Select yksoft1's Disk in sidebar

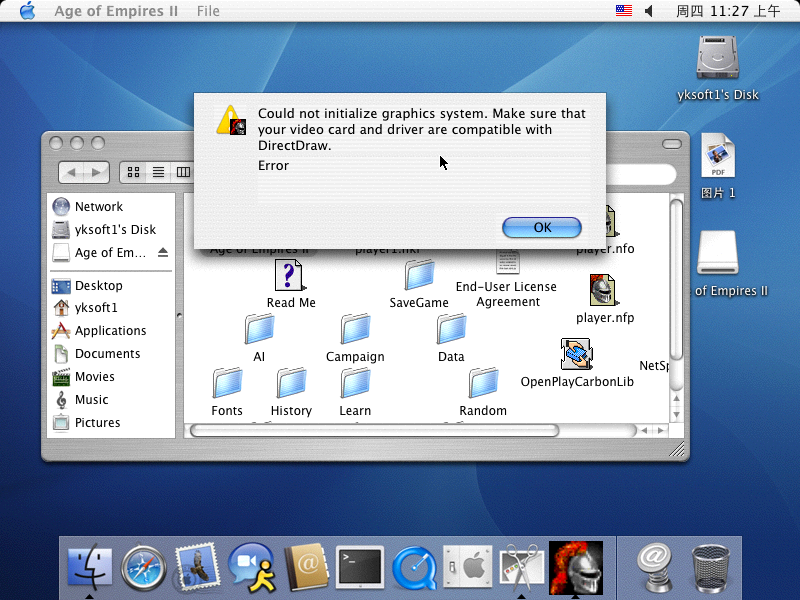click(x=104, y=230)
